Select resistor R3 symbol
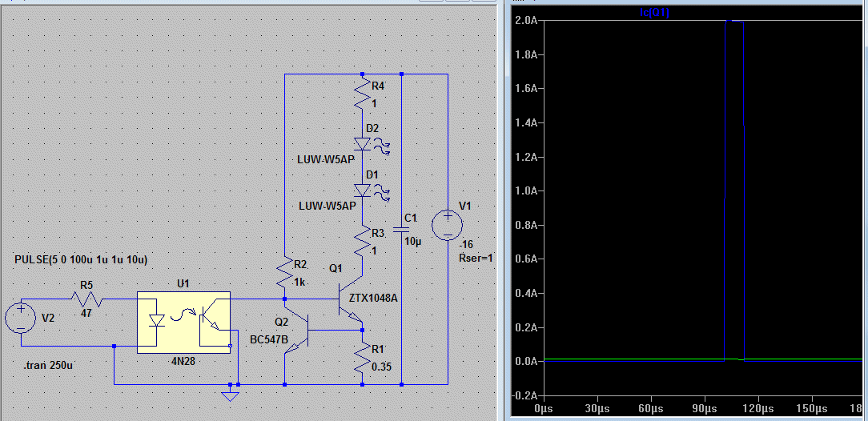Screen dimensions: 868x421 [x=362, y=241]
